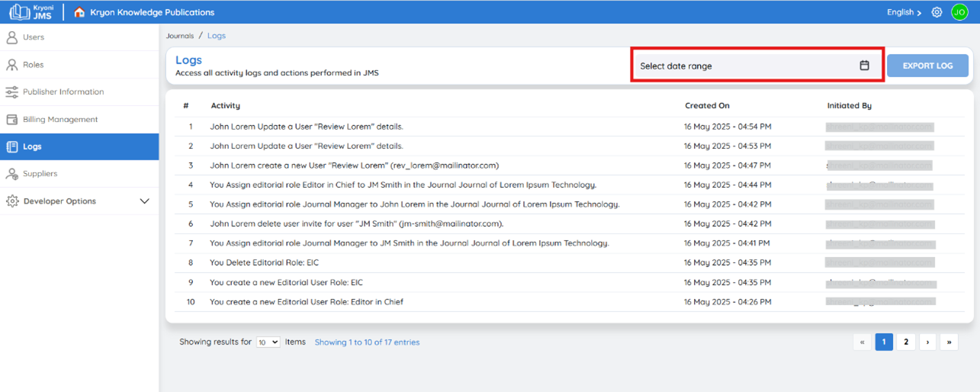
Task: Open the settings gear icon in header
Action: [937, 12]
